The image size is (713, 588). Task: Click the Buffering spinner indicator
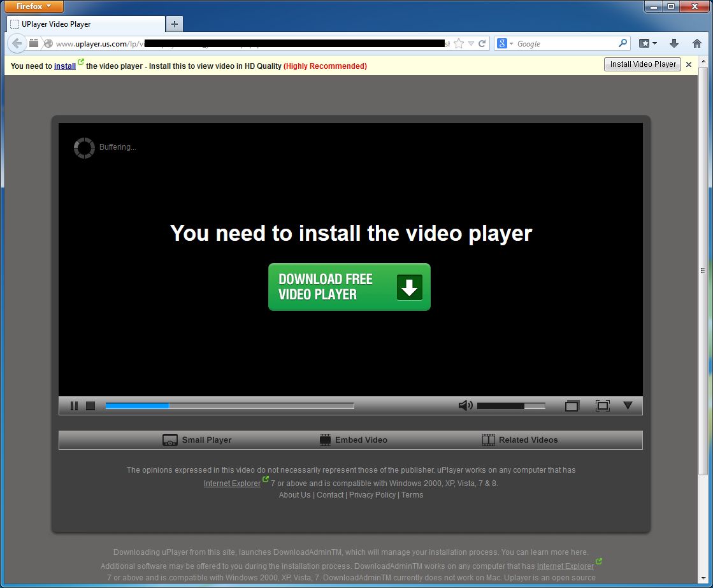coord(84,148)
